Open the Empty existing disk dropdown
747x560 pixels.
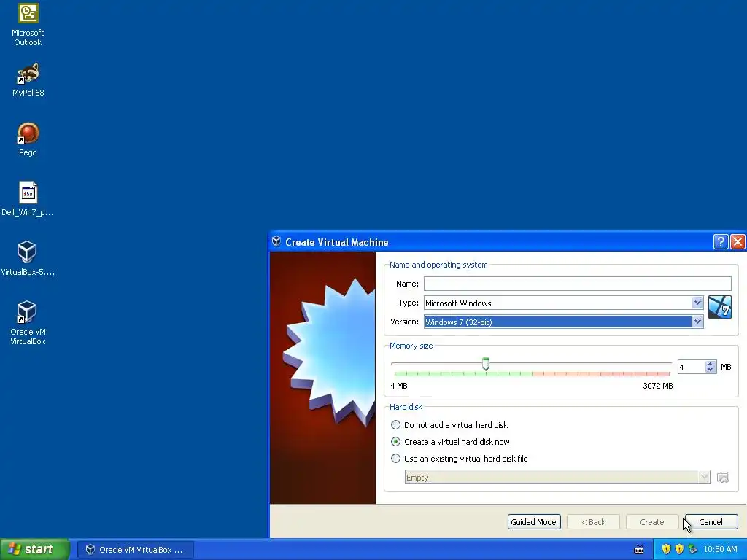(x=557, y=477)
